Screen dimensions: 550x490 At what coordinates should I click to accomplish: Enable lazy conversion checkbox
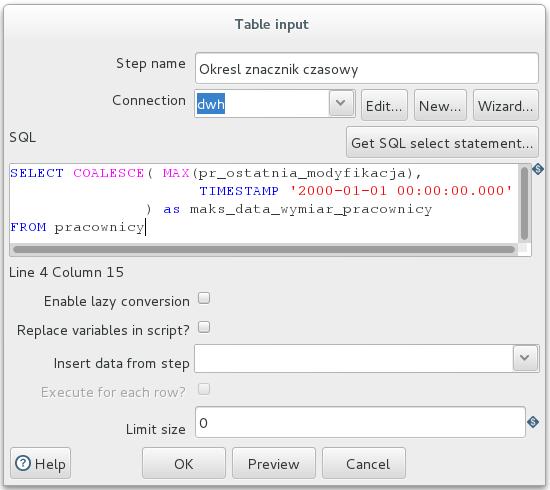pyautogui.click(x=204, y=298)
